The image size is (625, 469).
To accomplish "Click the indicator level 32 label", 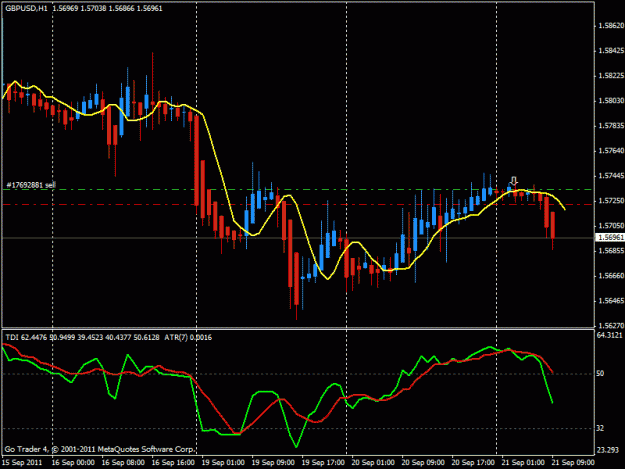I will click(x=600, y=428).
